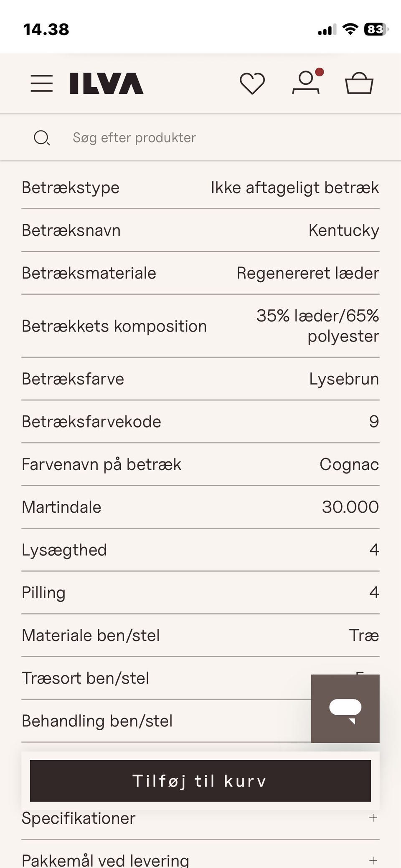Image resolution: width=401 pixels, height=868 pixels.
Task: Expand the Specifikationer section
Action: [x=200, y=818]
